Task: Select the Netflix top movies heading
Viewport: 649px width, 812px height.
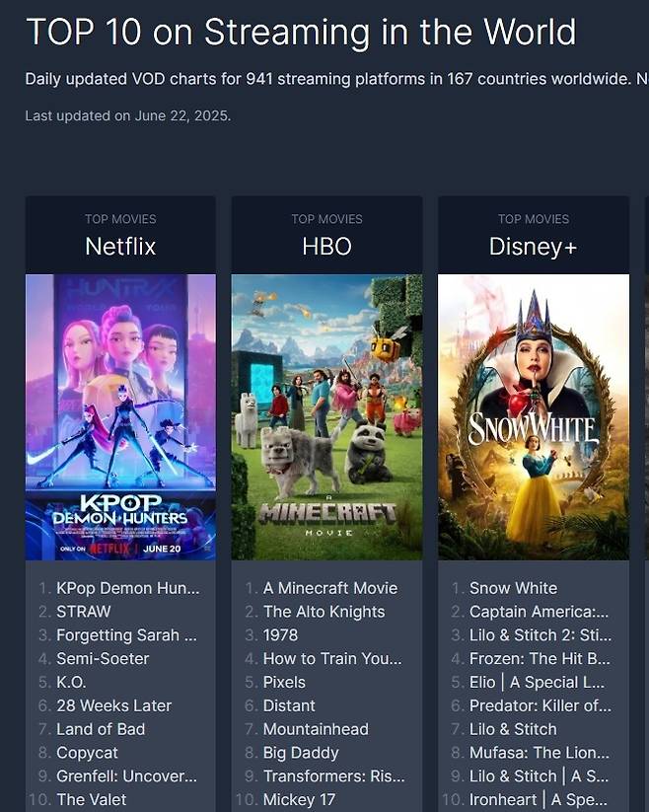Action: [120, 246]
